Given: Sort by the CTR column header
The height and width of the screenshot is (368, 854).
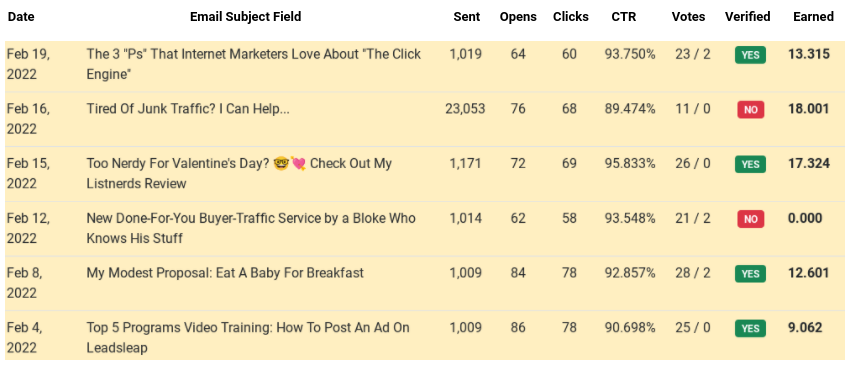Looking at the screenshot, I should pyautogui.click(x=624, y=17).
